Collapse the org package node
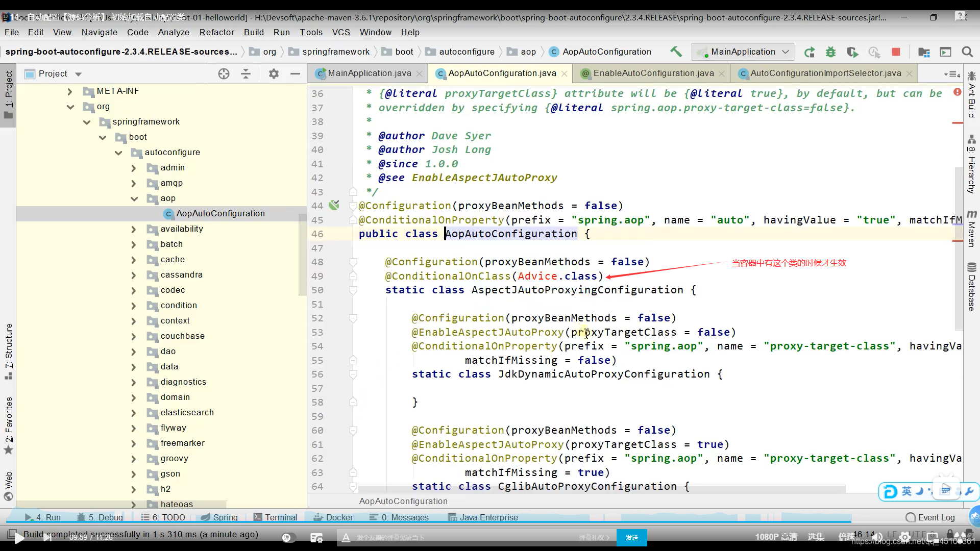The height and width of the screenshot is (551, 980). [x=70, y=107]
